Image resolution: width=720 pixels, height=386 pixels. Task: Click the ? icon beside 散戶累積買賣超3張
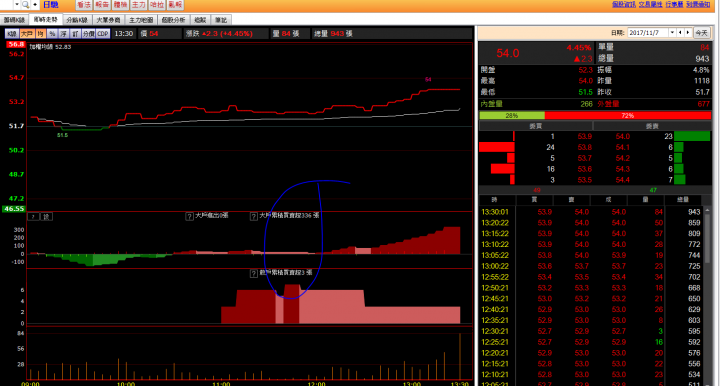(x=253, y=274)
